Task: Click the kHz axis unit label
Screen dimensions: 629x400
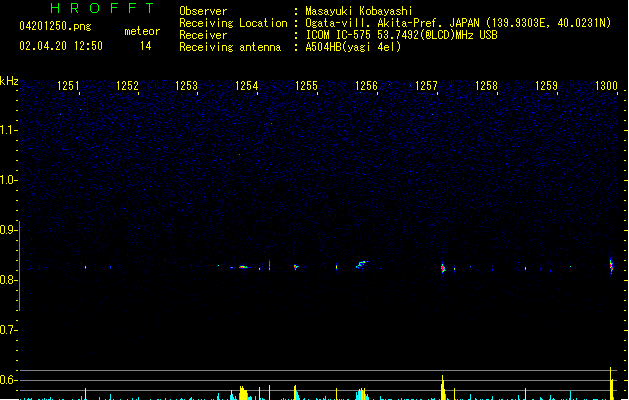Action: (9, 81)
